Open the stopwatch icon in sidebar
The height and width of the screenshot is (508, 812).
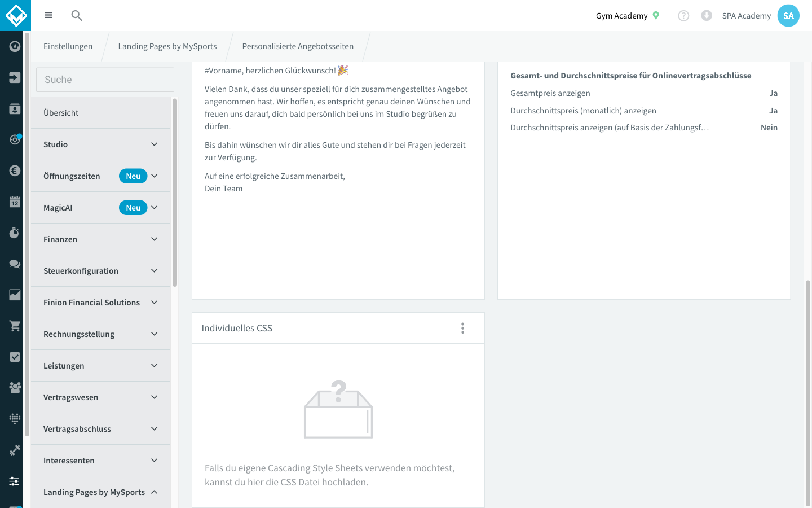15,233
